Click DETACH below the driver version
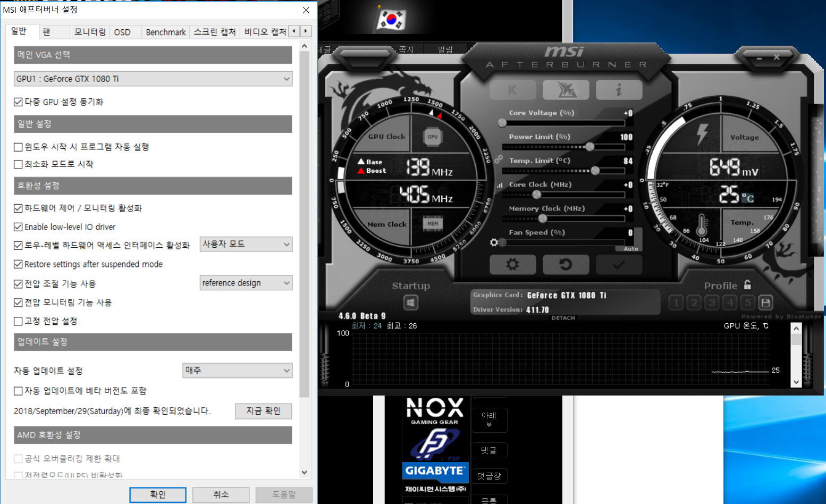This screenshot has width=826, height=504. click(563, 317)
